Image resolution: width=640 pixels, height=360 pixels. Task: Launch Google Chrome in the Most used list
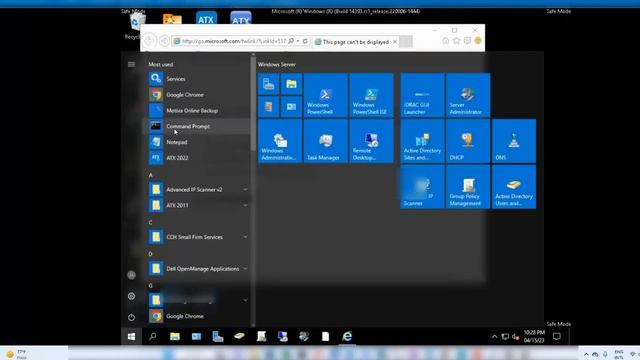pos(198,95)
